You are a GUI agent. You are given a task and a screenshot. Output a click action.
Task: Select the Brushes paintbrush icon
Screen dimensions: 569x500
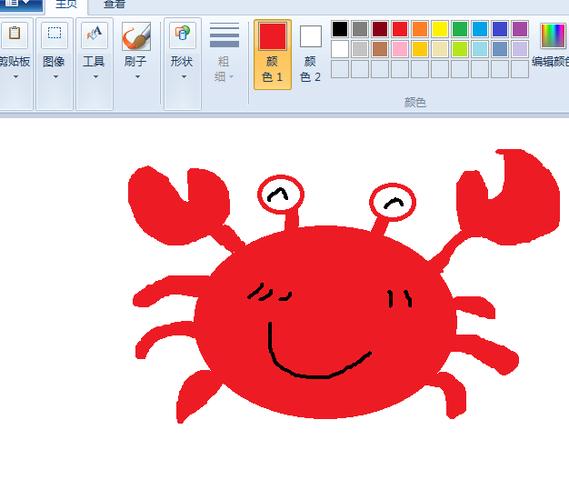[x=136, y=36]
